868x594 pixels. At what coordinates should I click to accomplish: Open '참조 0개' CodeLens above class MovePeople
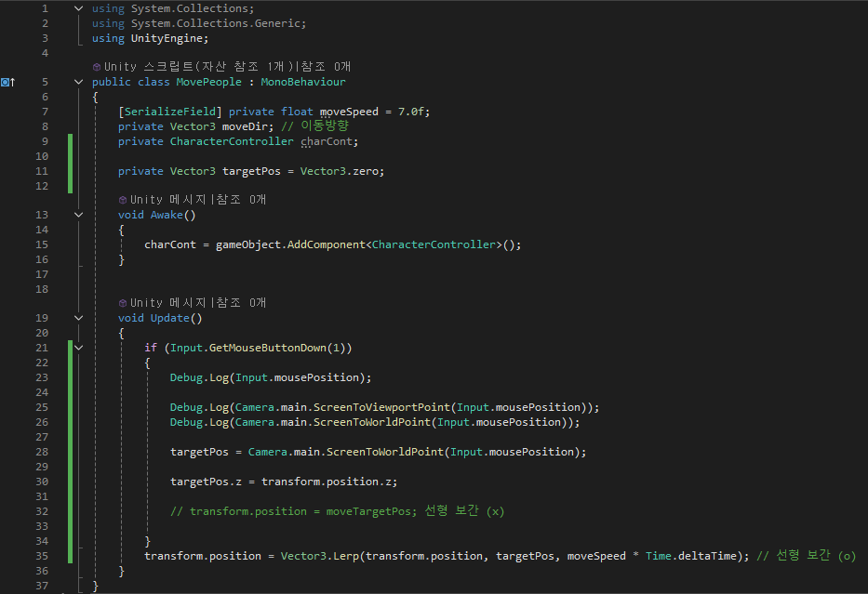pos(326,66)
